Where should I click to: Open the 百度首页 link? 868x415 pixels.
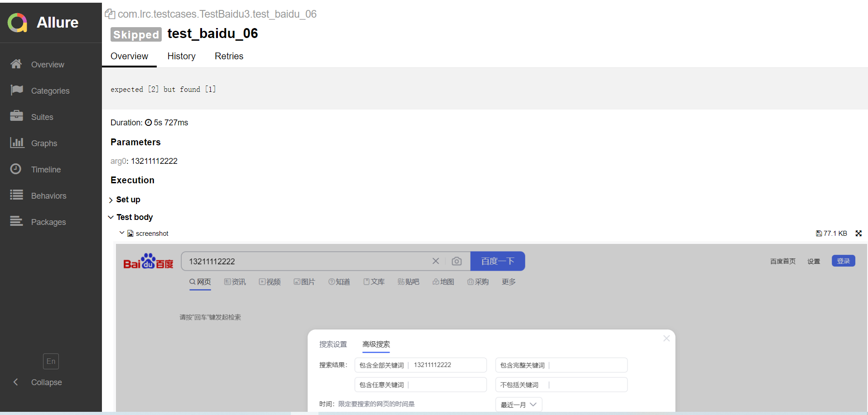783,262
